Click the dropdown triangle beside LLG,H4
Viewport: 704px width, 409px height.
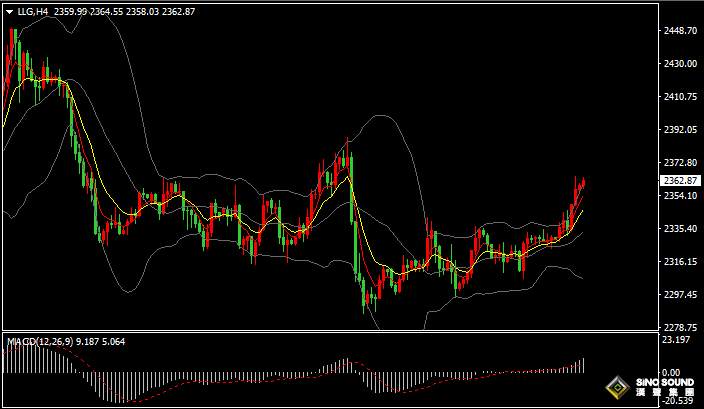(x=10, y=12)
